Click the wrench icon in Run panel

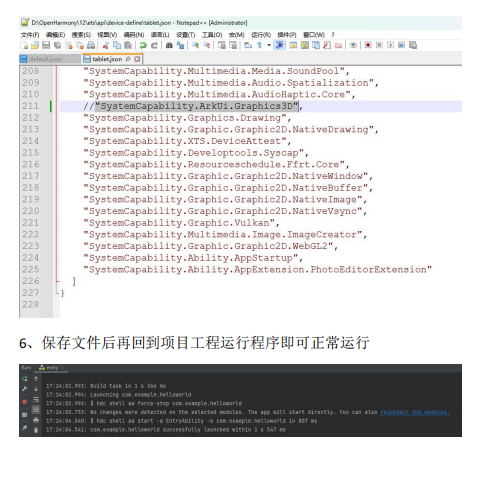point(25,389)
